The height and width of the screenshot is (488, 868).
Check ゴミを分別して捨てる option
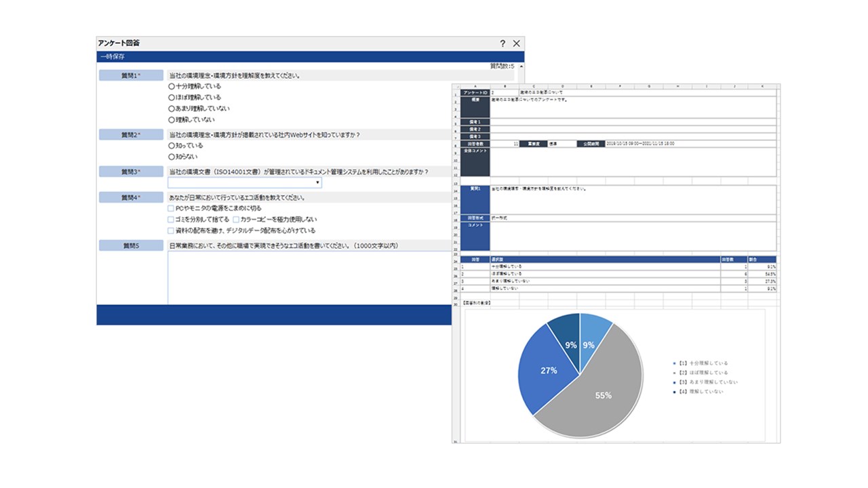pos(171,220)
